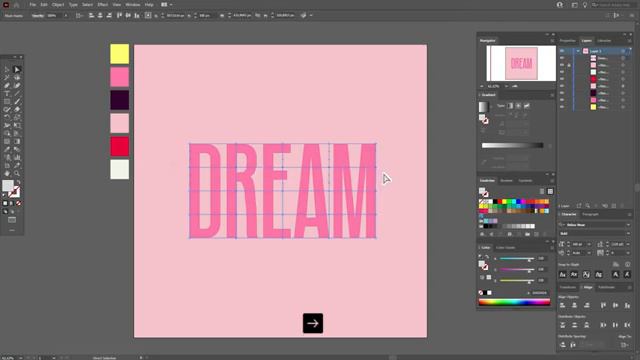Switch Swatches panel to list view
The height and width of the screenshot is (360, 640).
click(x=542, y=191)
